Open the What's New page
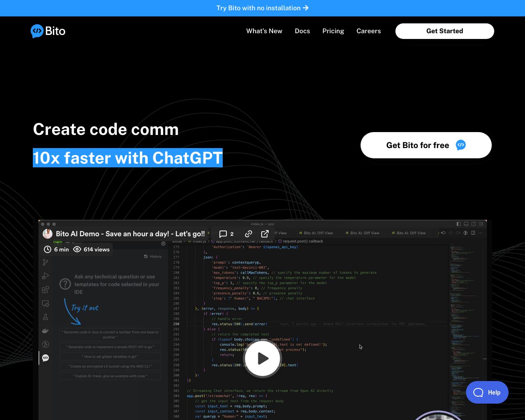525x420 pixels. click(x=264, y=31)
